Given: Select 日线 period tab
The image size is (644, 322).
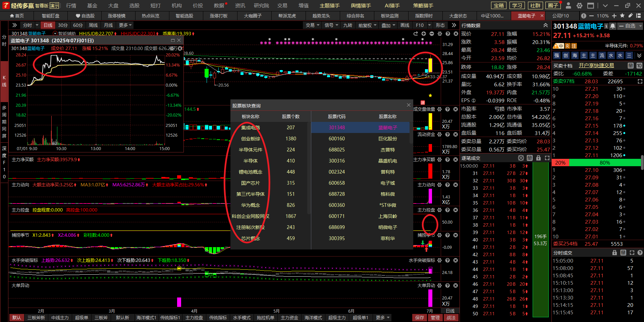Looking at the screenshot, I should tap(48, 25).
